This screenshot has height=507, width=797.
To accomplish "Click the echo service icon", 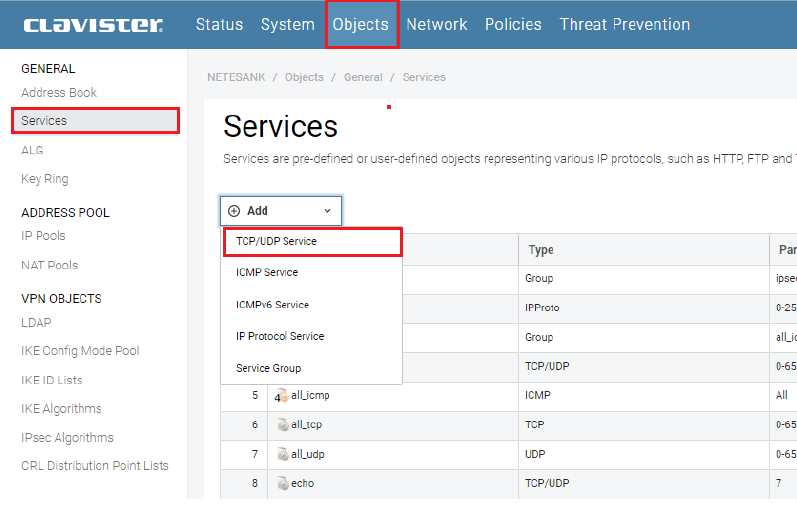I will [282, 483].
